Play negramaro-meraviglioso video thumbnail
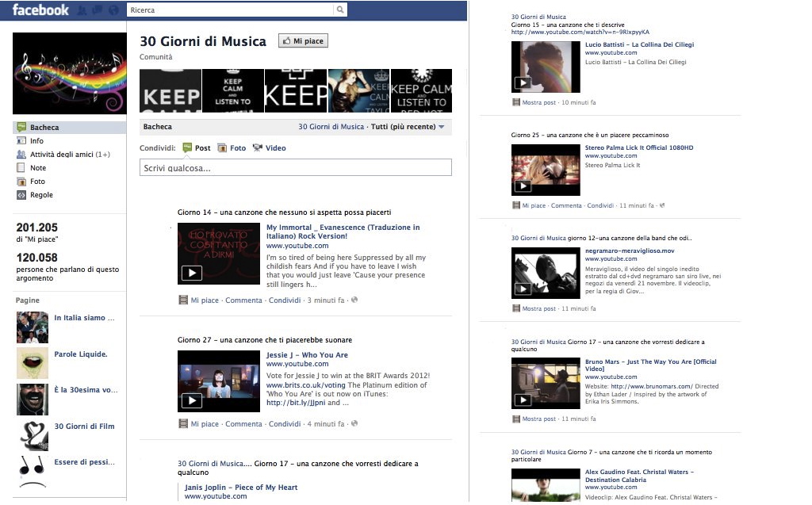 tap(546, 273)
